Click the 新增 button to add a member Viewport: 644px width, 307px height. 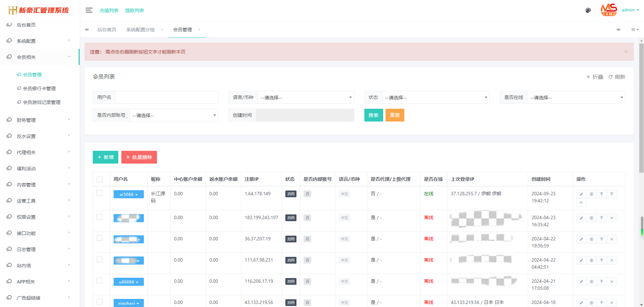coord(105,157)
